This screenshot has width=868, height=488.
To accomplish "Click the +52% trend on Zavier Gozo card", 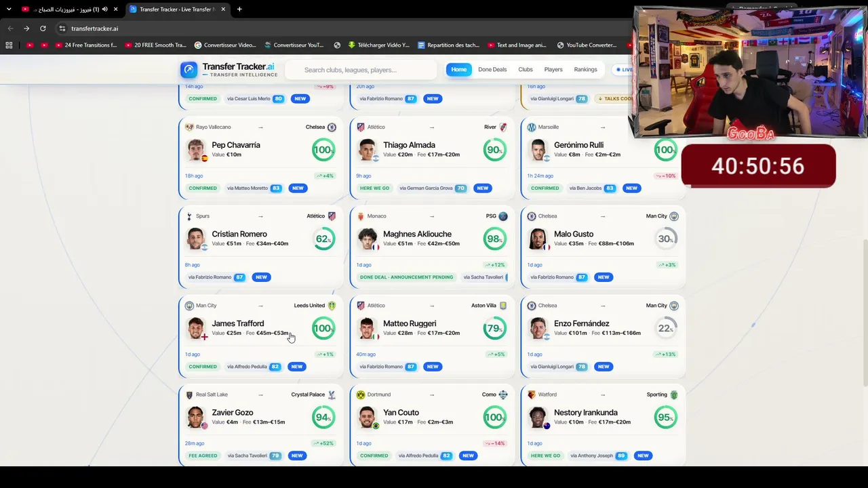I will [x=325, y=443].
